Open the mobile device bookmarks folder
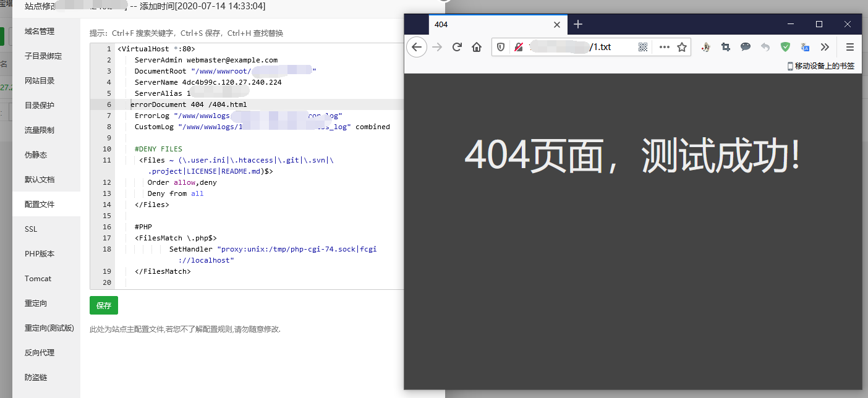Viewport: 868px width, 398px height. [x=821, y=66]
